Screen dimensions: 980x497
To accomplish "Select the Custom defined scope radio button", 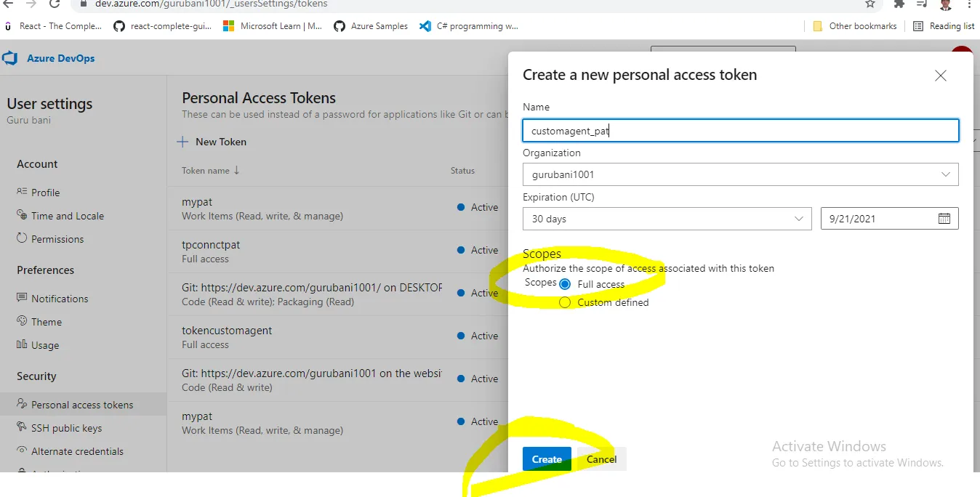I will point(565,302).
